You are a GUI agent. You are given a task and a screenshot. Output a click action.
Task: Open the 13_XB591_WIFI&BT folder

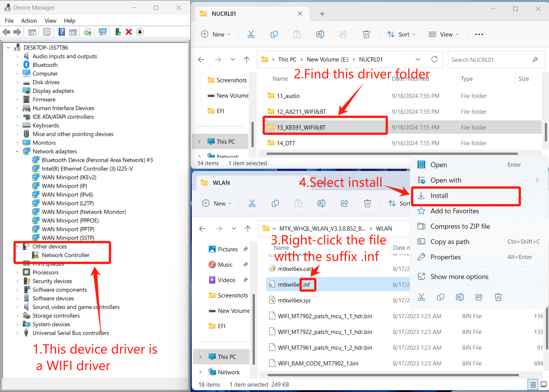point(301,128)
